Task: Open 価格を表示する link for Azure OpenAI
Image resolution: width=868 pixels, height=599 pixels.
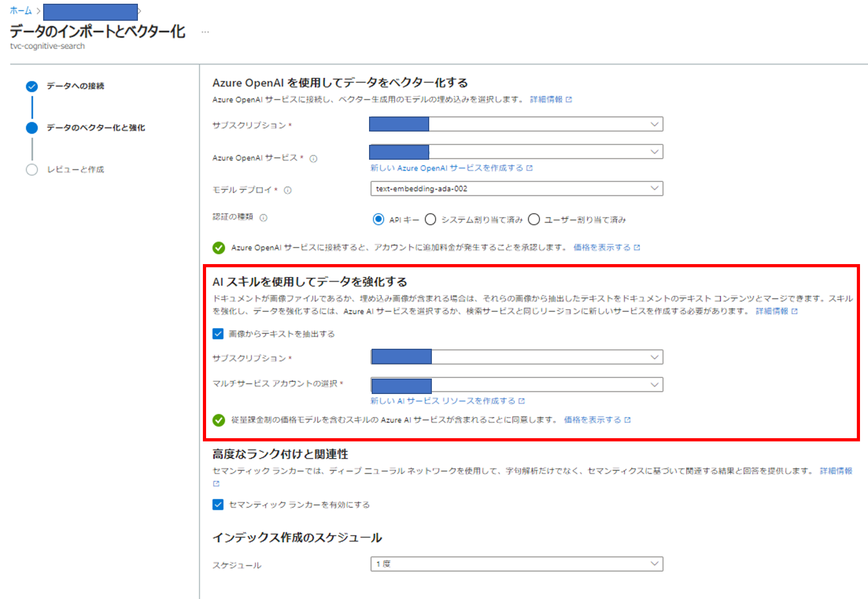Action: [x=607, y=248]
